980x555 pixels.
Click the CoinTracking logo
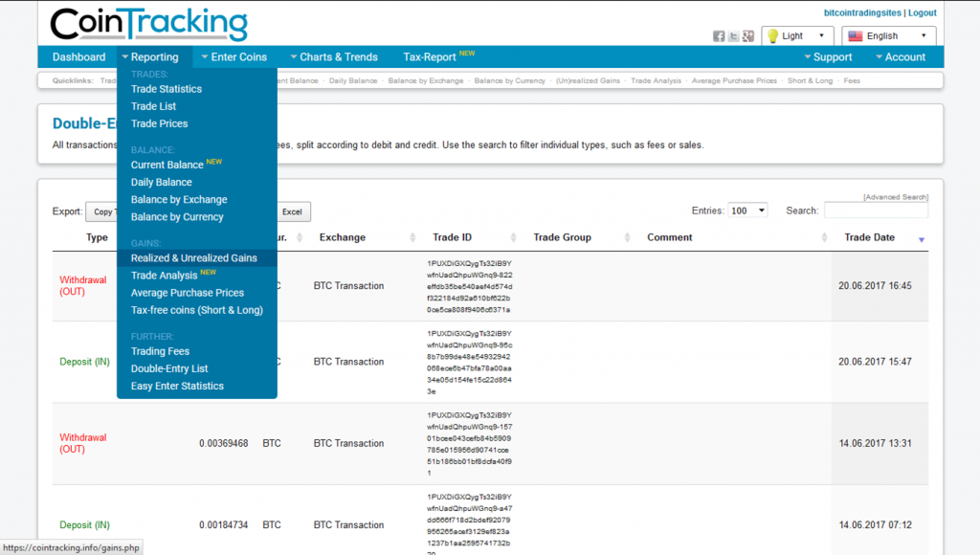tap(148, 24)
